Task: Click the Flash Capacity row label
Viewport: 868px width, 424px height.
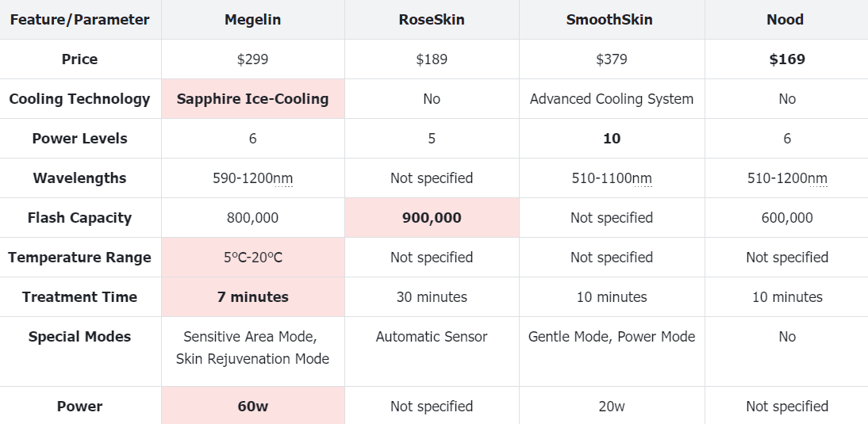Action: 79,217
